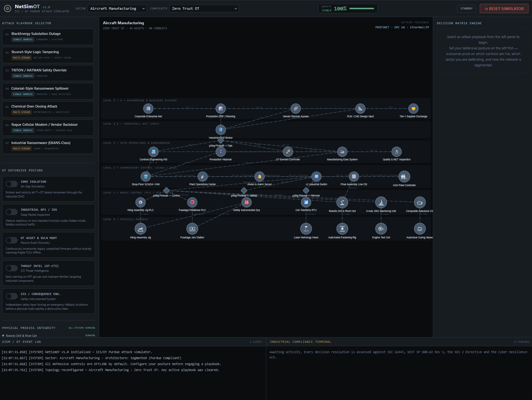Switch on Threat Intel (OT-CTI) toggle
532x400 pixels.
(x=12, y=268)
